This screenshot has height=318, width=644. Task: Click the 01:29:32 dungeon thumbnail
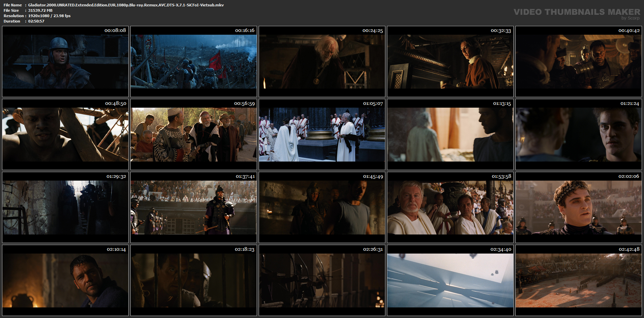(65, 207)
